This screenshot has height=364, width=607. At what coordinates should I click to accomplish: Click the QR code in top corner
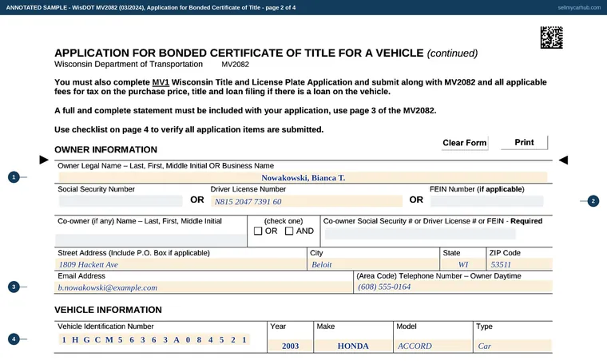click(552, 38)
